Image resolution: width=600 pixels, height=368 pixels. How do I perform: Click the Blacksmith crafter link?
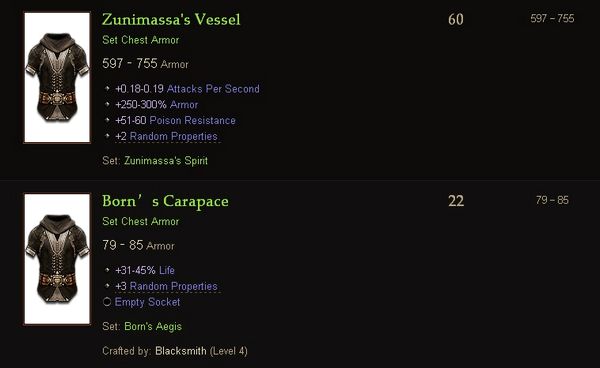[181, 351]
